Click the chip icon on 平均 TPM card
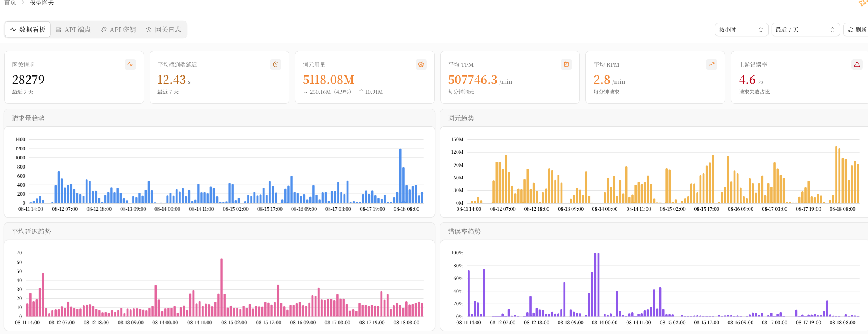 coord(566,64)
